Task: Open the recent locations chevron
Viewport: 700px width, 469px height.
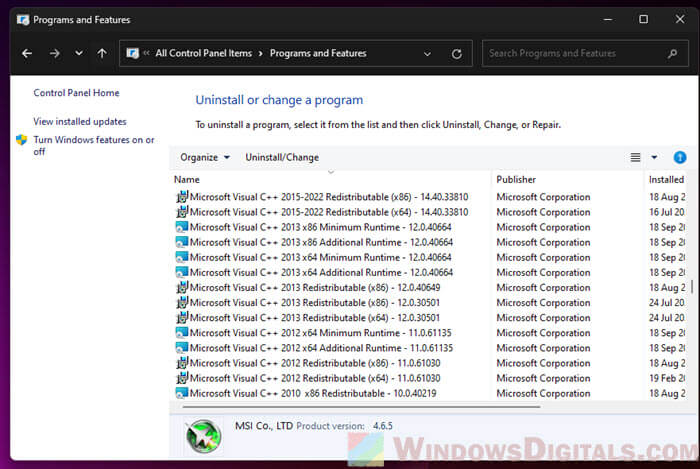Action: pyautogui.click(x=79, y=54)
